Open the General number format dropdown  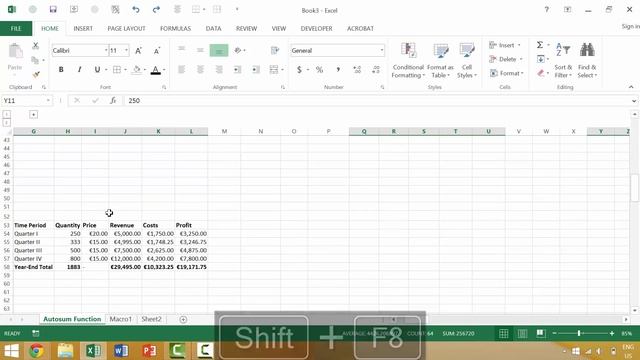(x=382, y=51)
